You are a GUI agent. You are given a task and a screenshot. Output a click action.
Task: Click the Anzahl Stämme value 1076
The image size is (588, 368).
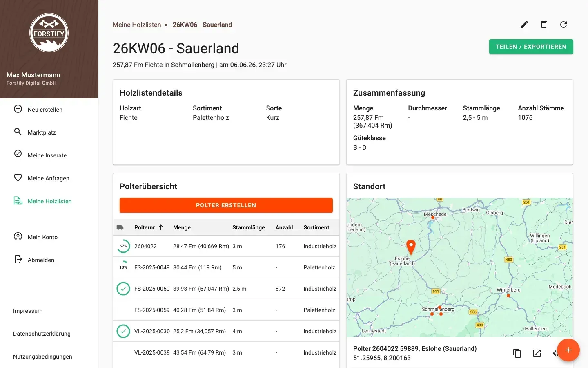tap(525, 117)
